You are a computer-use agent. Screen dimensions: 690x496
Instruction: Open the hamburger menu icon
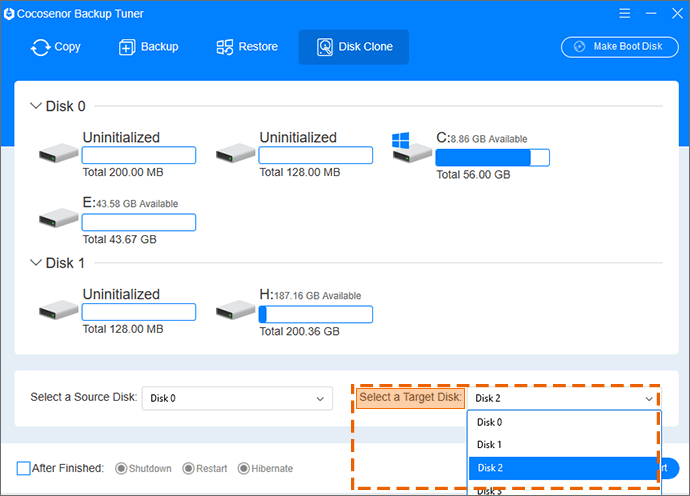[x=624, y=14]
